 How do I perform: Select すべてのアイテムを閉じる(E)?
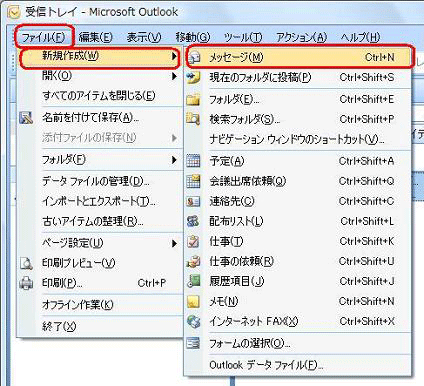pyautogui.click(x=100, y=96)
